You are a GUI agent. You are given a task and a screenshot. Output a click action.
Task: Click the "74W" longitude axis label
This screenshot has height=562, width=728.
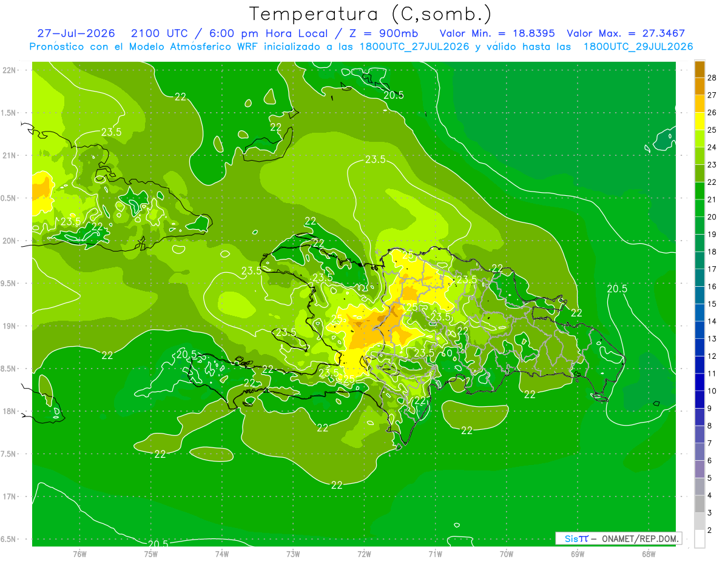click(x=222, y=554)
